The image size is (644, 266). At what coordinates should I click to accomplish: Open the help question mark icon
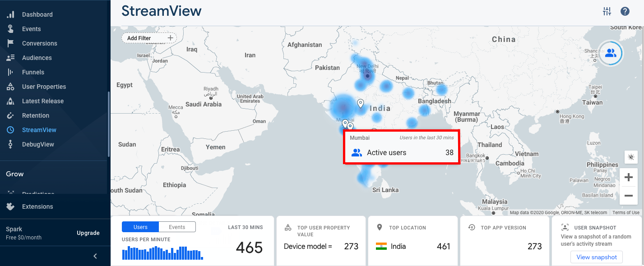tap(625, 11)
